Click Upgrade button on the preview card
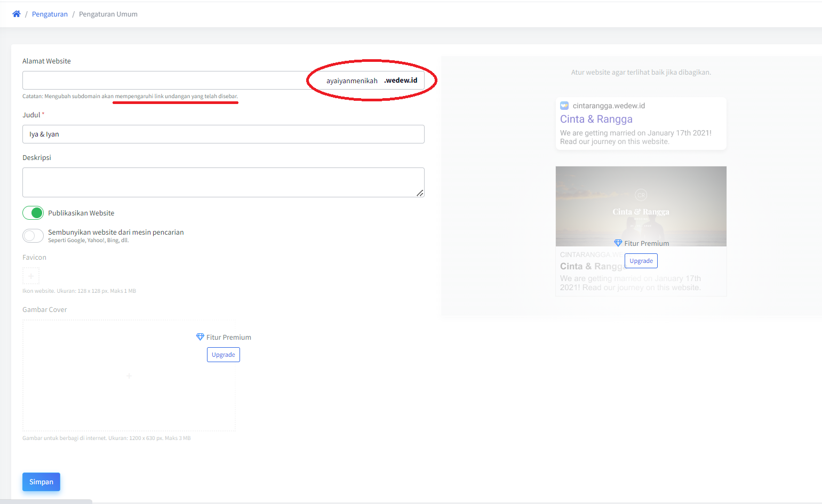Image resolution: width=822 pixels, height=504 pixels. (x=641, y=261)
